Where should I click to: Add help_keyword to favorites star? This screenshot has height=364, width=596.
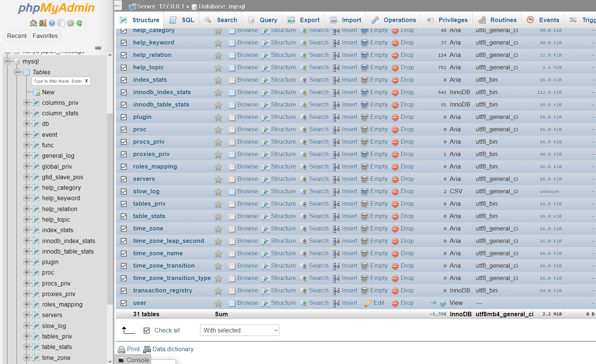[x=218, y=43]
